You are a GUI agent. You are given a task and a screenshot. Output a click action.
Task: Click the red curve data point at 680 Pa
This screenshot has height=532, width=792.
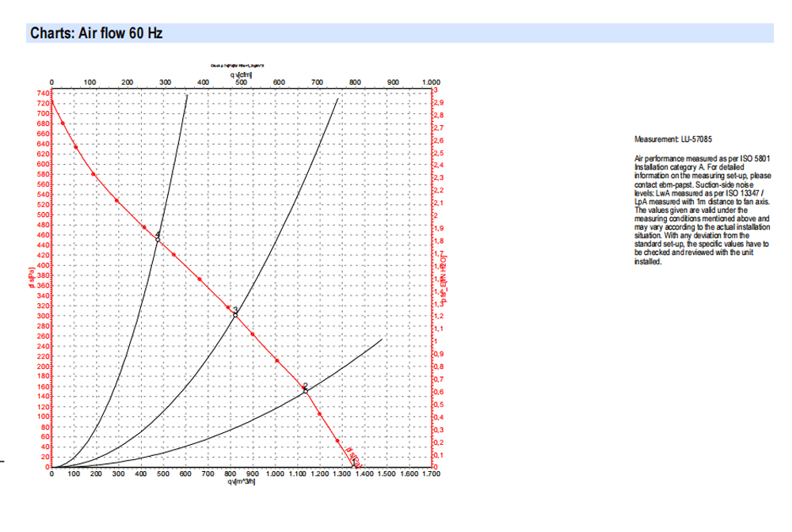[63, 123]
